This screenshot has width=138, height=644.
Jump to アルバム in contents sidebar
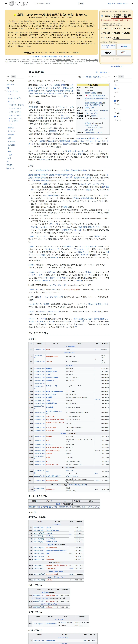click(11, 102)
